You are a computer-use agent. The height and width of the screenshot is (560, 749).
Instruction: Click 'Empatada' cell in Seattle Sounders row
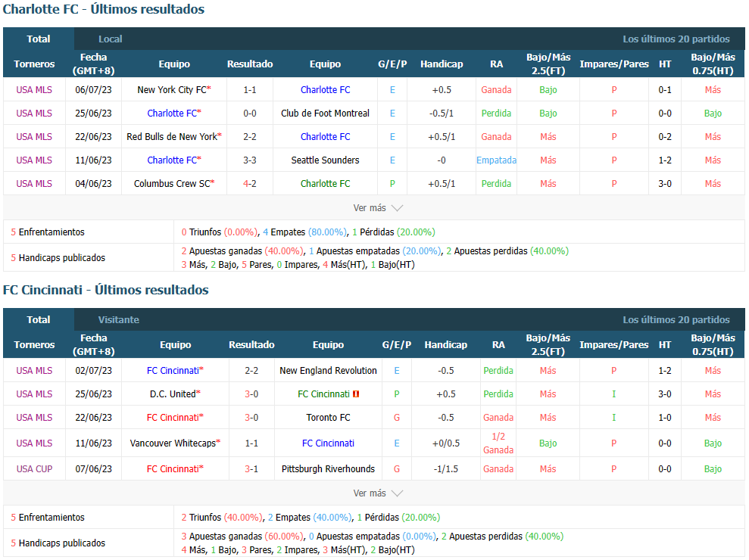pyautogui.click(x=496, y=160)
